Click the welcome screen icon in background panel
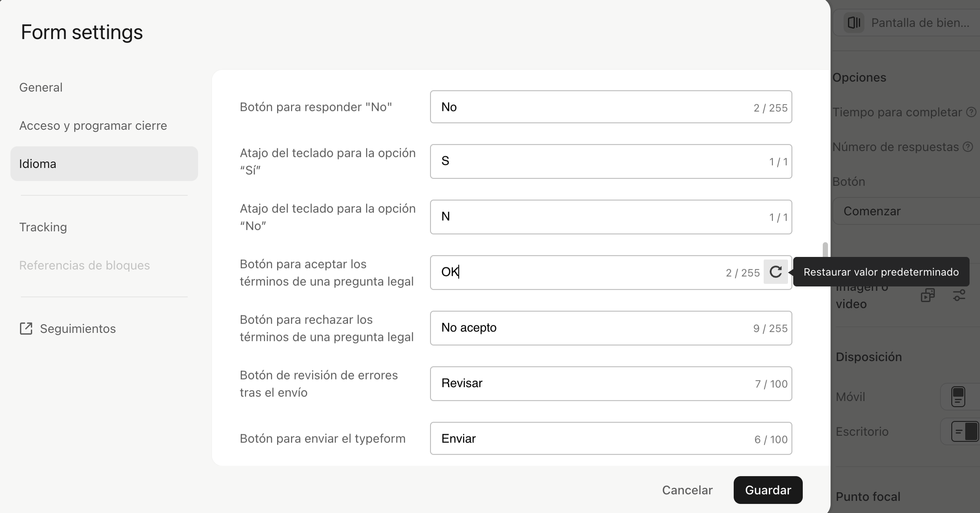 click(854, 23)
